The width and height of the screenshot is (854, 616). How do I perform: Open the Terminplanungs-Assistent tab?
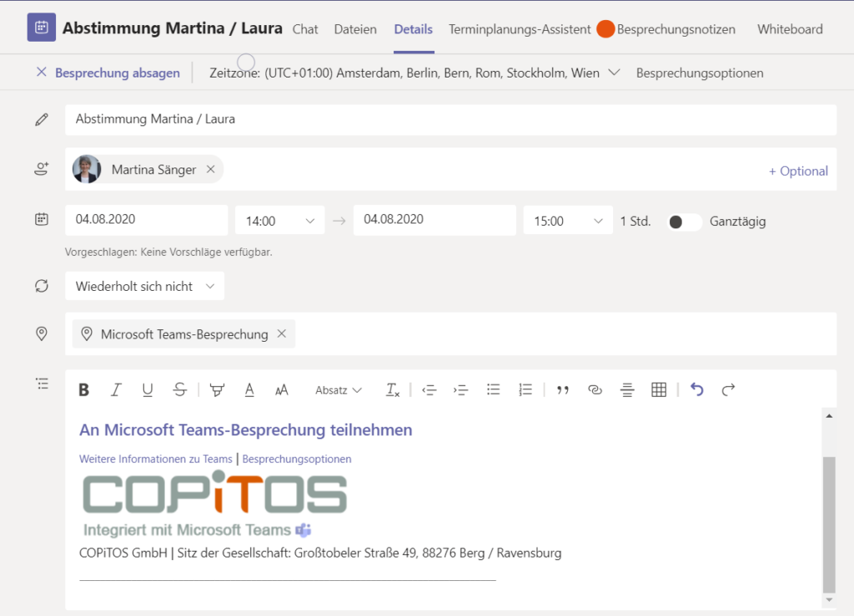(x=520, y=29)
